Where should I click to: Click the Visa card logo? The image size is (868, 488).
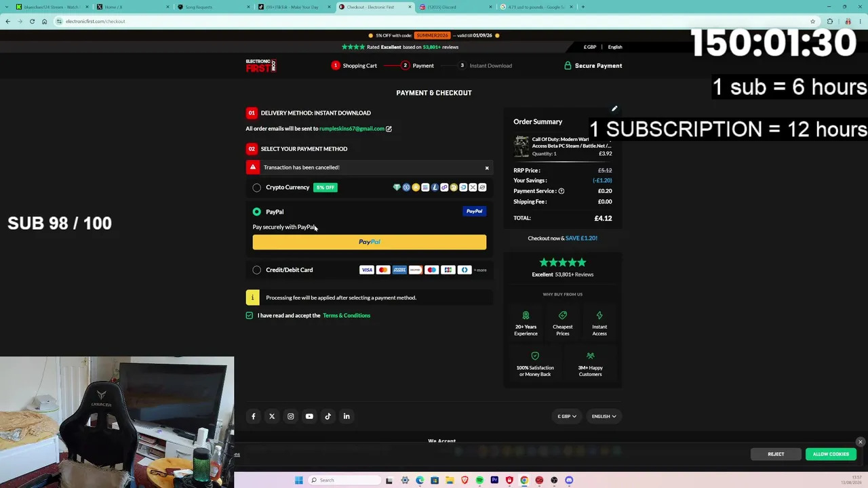point(367,270)
